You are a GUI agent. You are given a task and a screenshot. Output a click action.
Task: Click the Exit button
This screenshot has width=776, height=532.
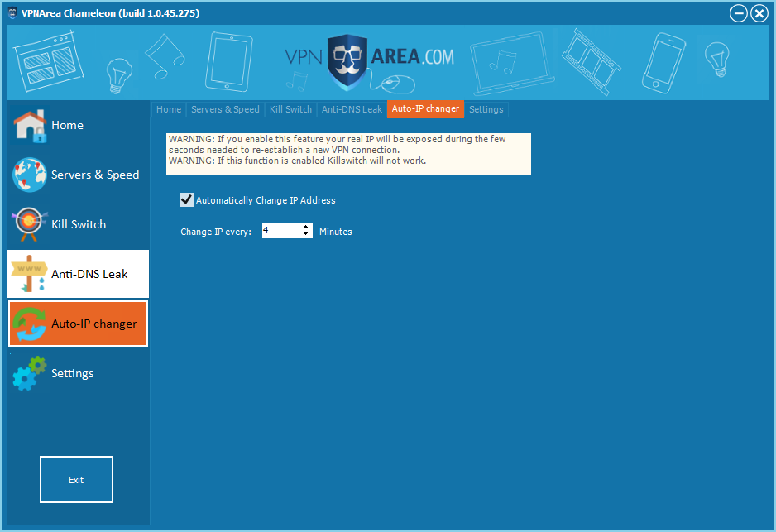point(76,480)
